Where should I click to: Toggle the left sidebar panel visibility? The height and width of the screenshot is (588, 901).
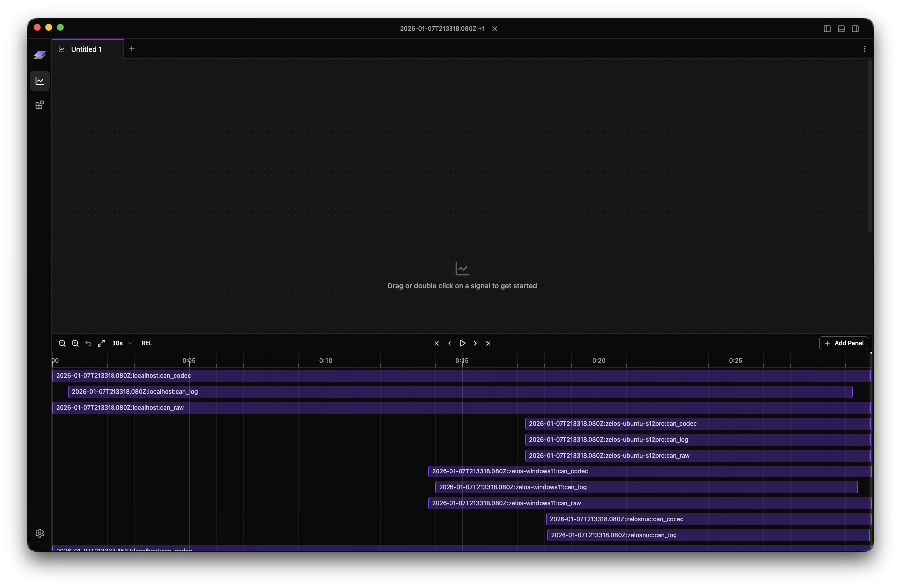[827, 29]
